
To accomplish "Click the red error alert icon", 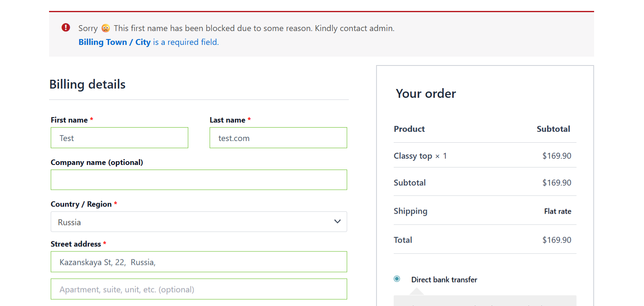I will (65, 27).
